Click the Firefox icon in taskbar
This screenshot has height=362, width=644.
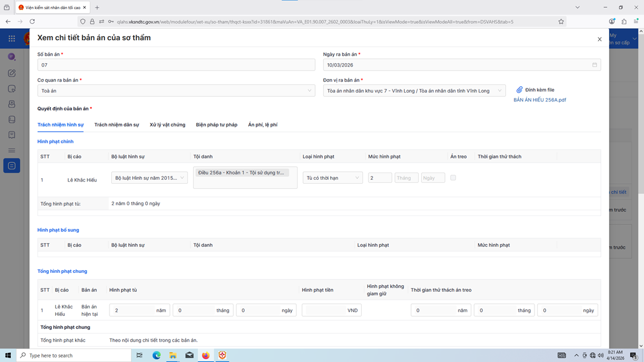coord(205,355)
